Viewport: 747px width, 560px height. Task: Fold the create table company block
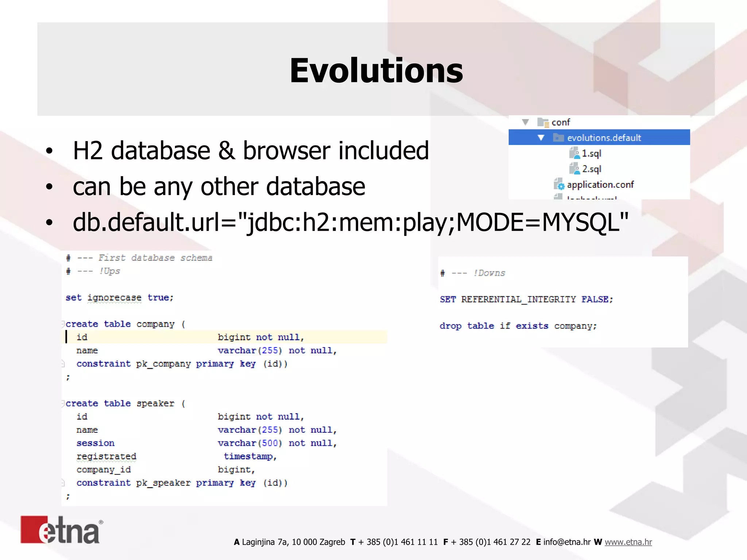click(63, 324)
